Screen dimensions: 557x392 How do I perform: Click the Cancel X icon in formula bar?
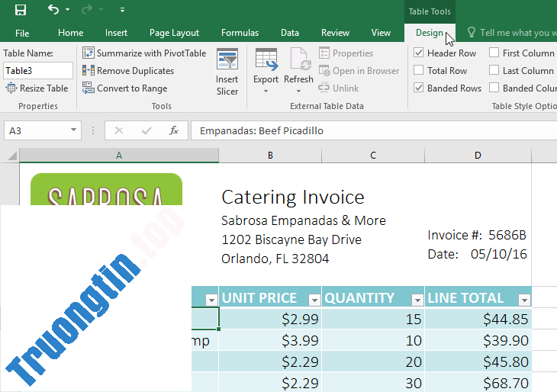click(x=119, y=130)
